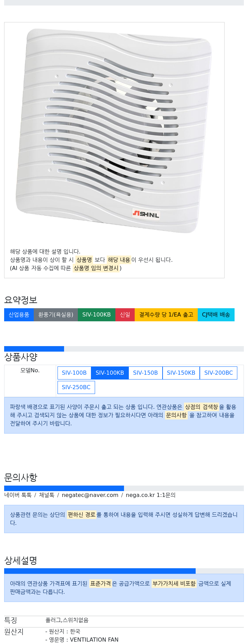Select model SIV-250BC

[x=76, y=387]
